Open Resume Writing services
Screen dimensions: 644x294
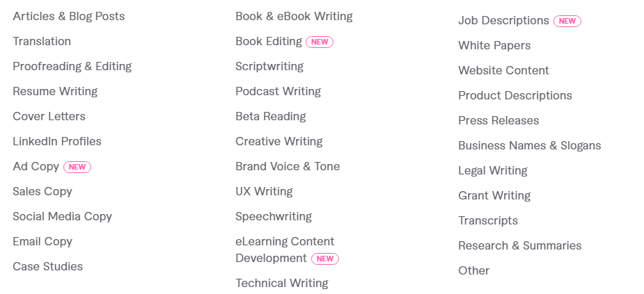click(x=55, y=92)
